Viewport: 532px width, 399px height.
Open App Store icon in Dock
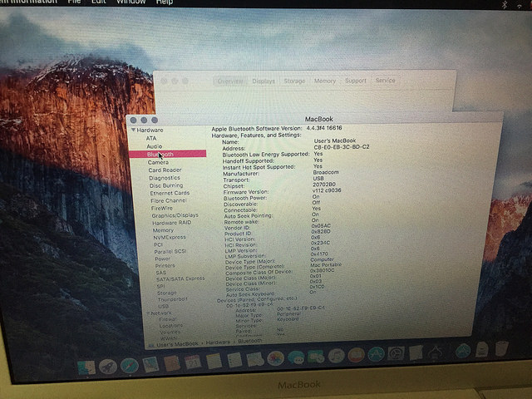376,354
